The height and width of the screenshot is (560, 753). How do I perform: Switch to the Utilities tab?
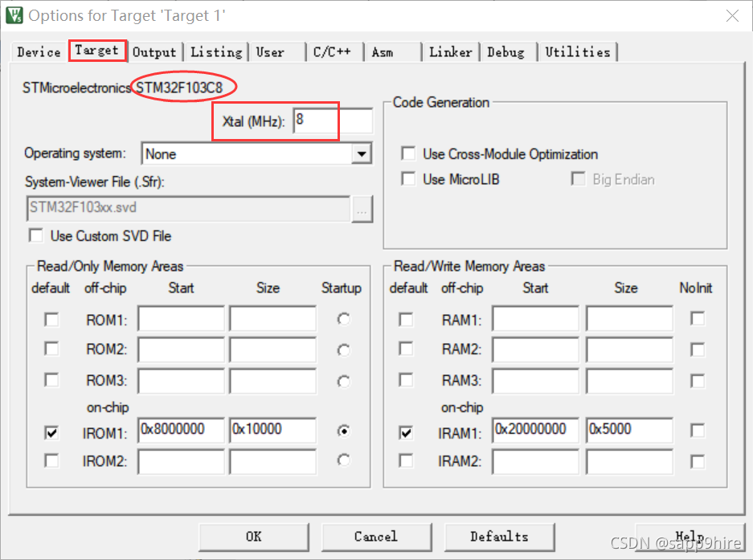[x=578, y=52]
